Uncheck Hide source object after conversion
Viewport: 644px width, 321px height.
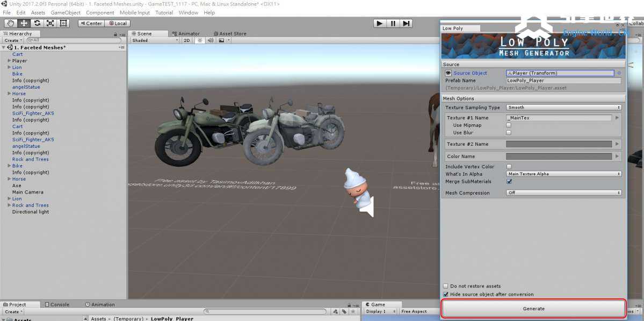(446, 294)
